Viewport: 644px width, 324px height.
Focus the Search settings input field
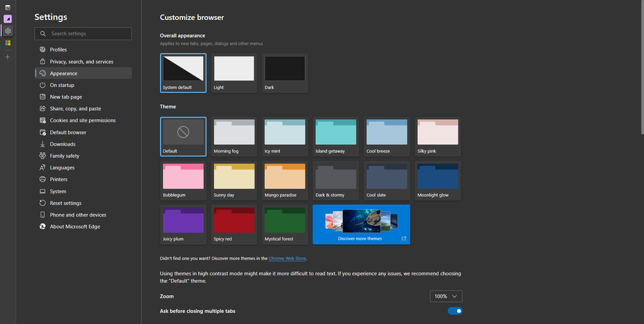(x=83, y=33)
